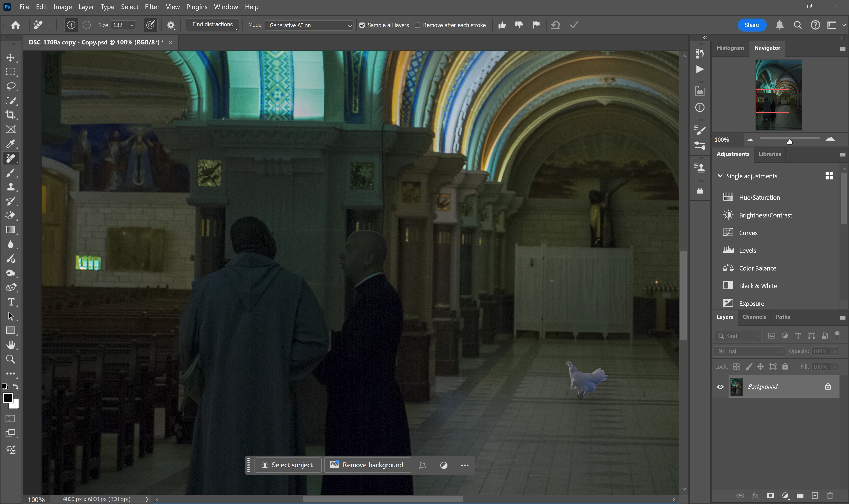Hide the Background layer visibility

pos(720,387)
